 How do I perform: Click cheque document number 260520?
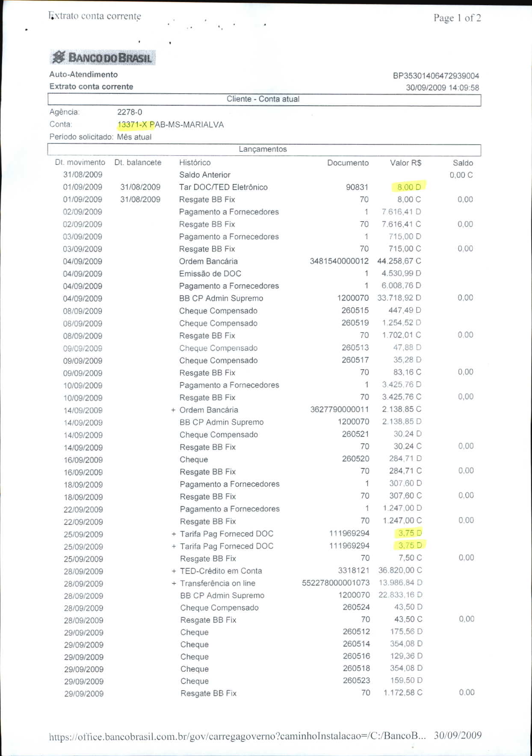355,459
